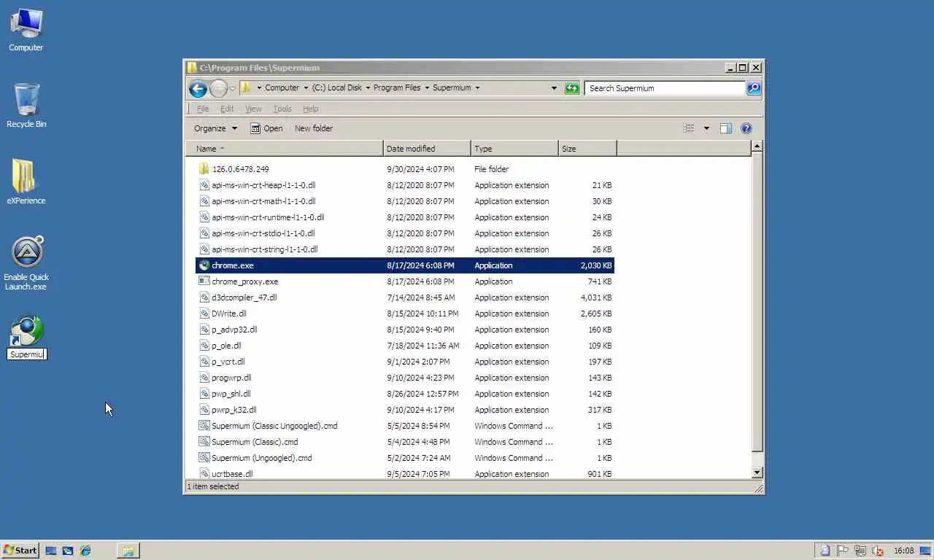This screenshot has width=934, height=560.
Task: Open the Organize dropdown menu
Action: pos(215,128)
